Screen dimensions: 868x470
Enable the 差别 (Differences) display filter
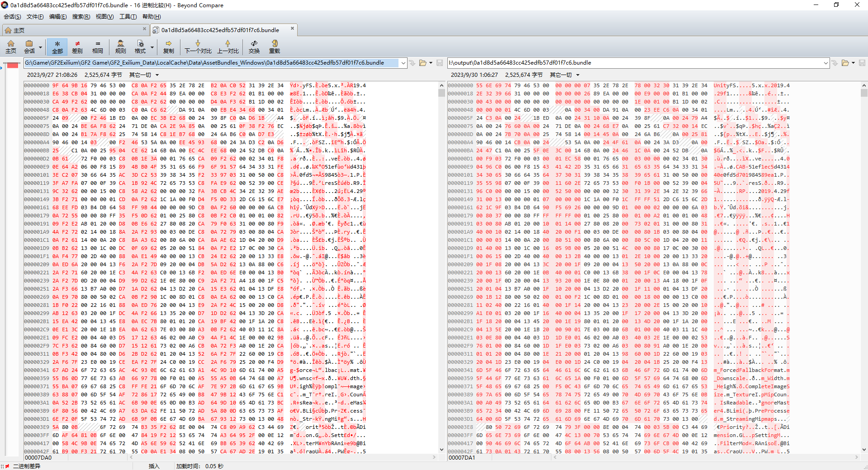coord(77,47)
